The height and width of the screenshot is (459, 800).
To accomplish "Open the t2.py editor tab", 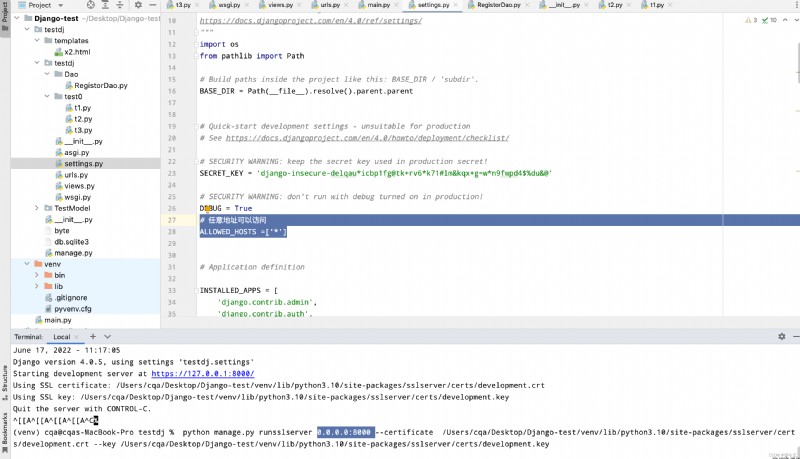I will pyautogui.click(x=615, y=5).
